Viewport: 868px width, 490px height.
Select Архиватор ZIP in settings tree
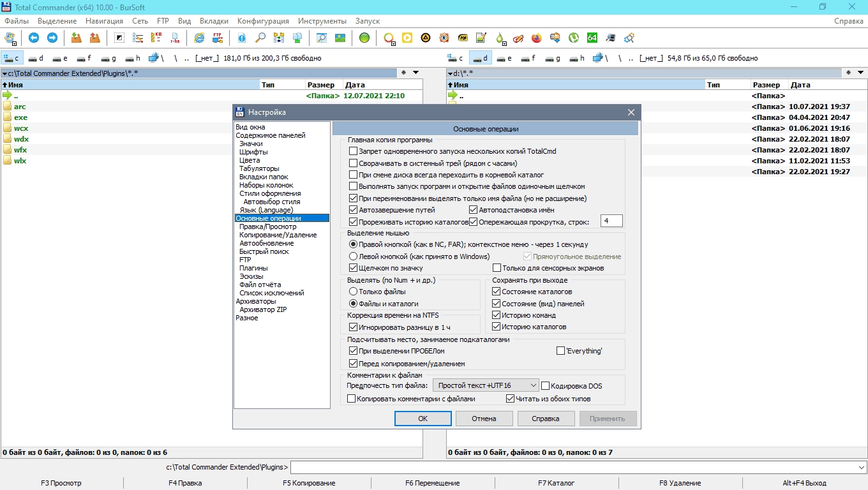(263, 309)
